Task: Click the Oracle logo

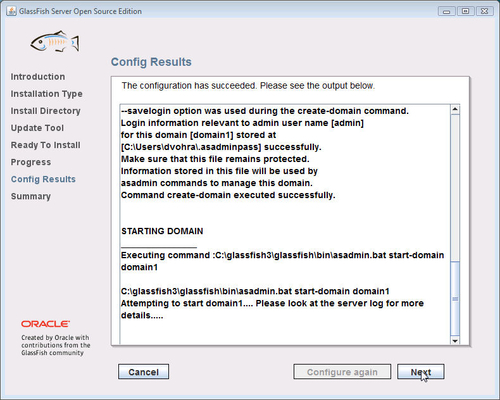Action: [46, 324]
